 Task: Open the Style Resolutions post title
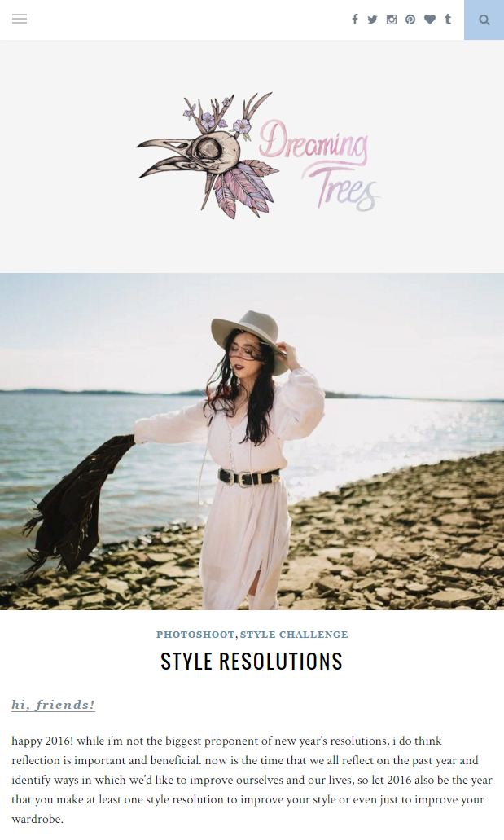252,661
